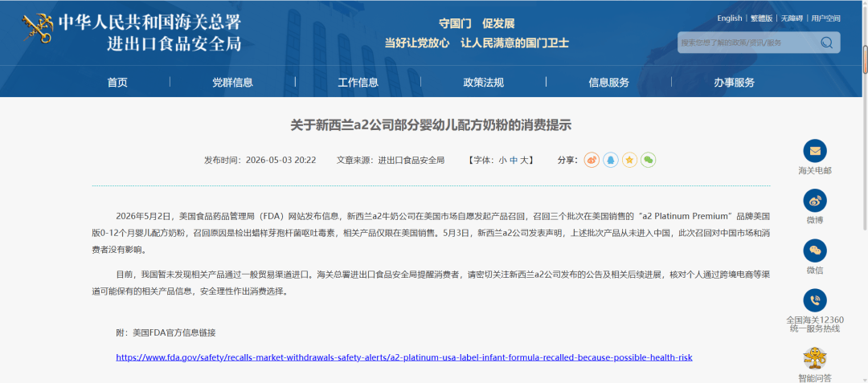Viewport: 868px width, 383px height.
Task: Click the search magnifier icon
Action: 826,43
